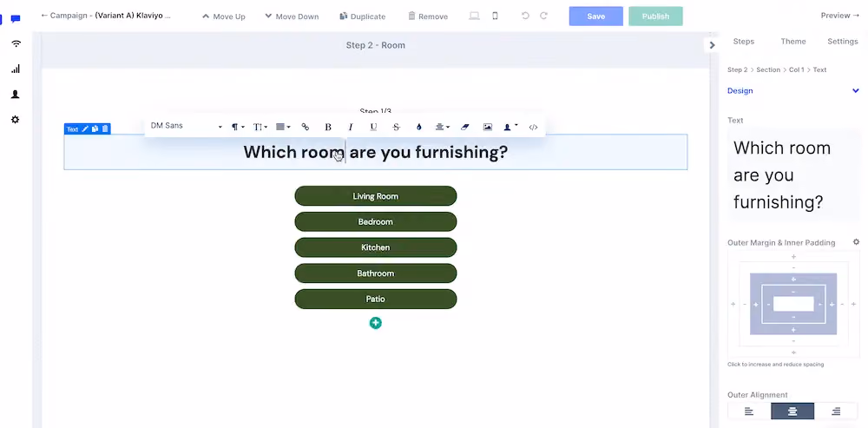Set outer alignment to left
Image resolution: width=868 pixels, height=428 pixels.
pos(749,411)
